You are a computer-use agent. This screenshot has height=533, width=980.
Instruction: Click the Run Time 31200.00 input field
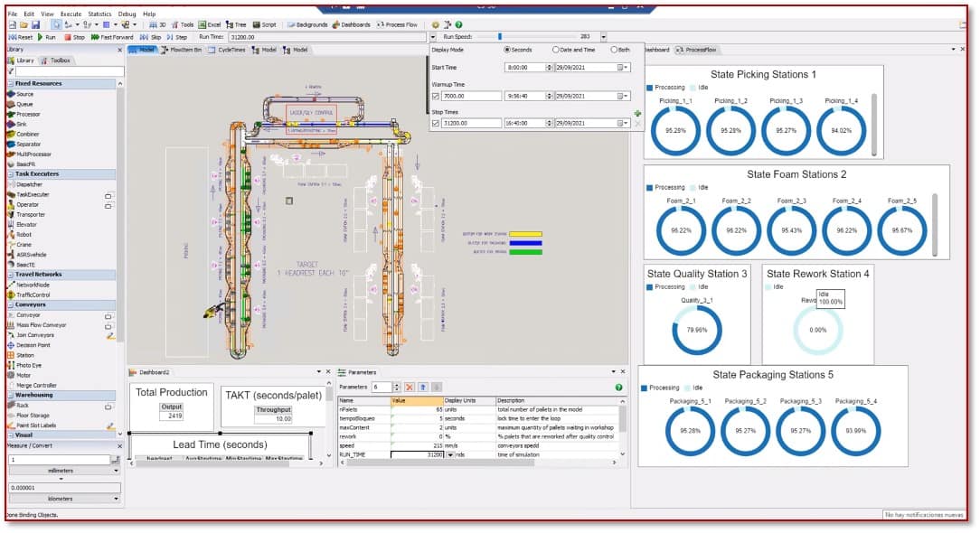click(327, 38)
